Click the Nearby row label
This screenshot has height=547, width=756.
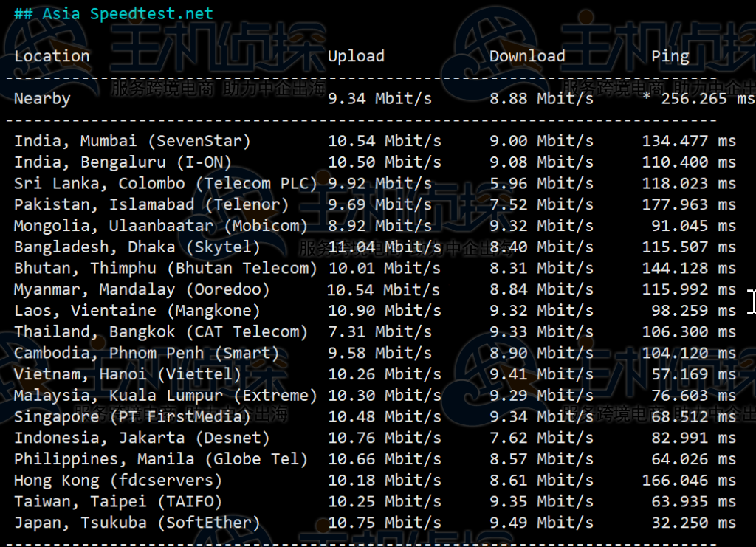click(x=42, y=99)
